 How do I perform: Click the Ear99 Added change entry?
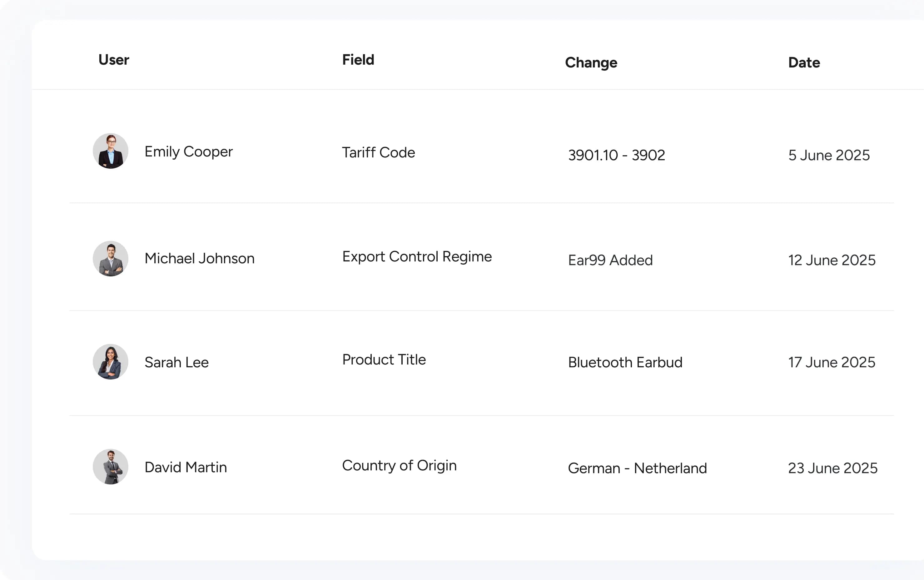(x=610, y=260)
